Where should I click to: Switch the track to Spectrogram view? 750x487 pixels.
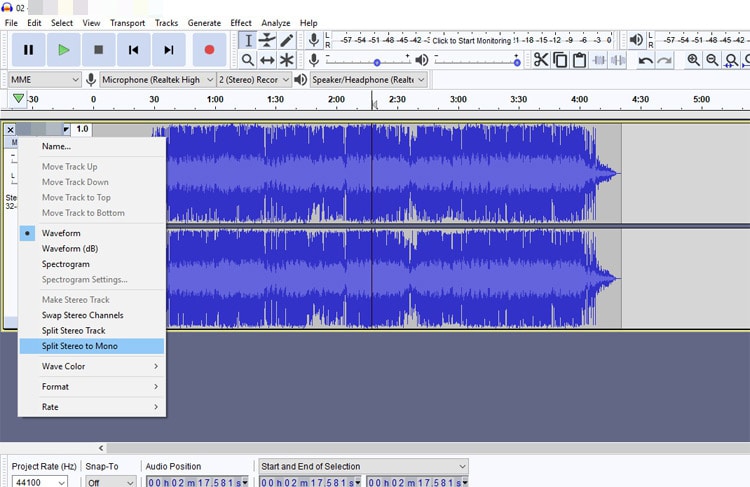point(92,264)
